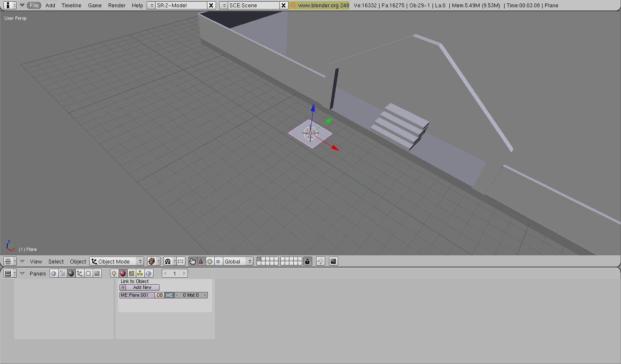Enable the translate manipulator red triangle
Screen dimensions: 621x364
[201, 261]
